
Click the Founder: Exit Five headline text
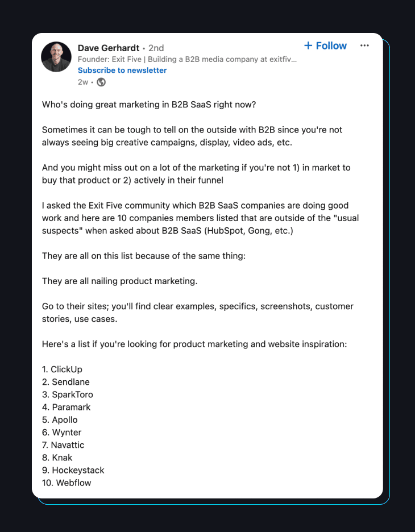188,59
